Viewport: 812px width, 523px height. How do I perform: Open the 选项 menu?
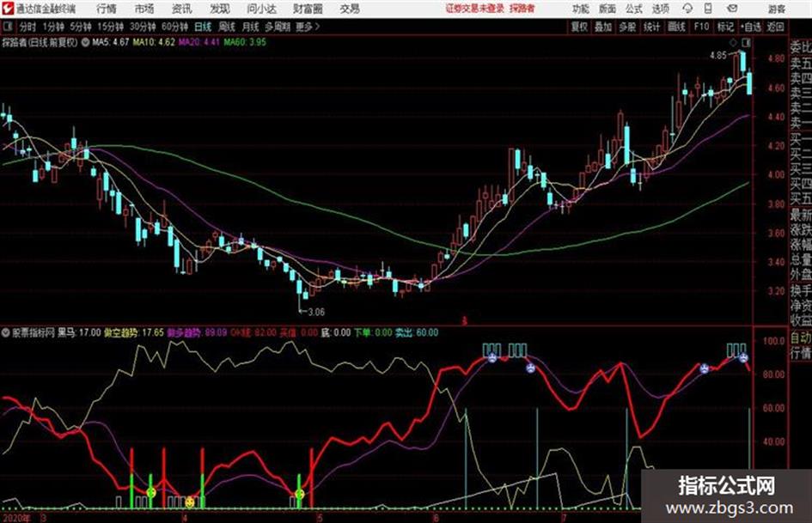(660, 9)
